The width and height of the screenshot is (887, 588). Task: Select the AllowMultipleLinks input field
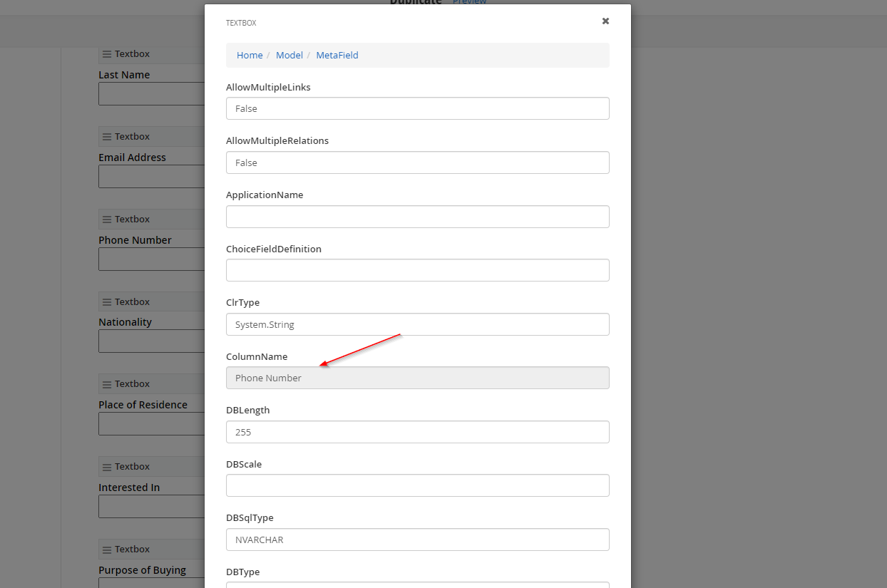pos(417,108)
